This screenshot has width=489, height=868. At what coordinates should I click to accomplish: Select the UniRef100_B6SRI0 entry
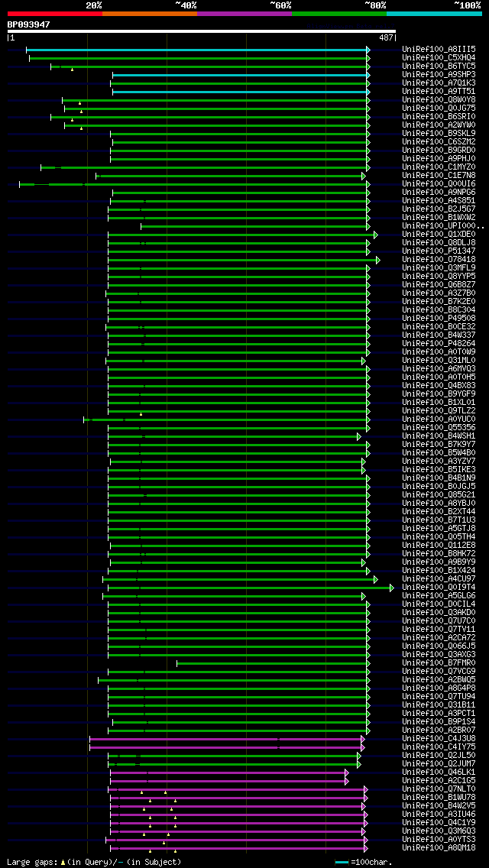tap(439, 117)
